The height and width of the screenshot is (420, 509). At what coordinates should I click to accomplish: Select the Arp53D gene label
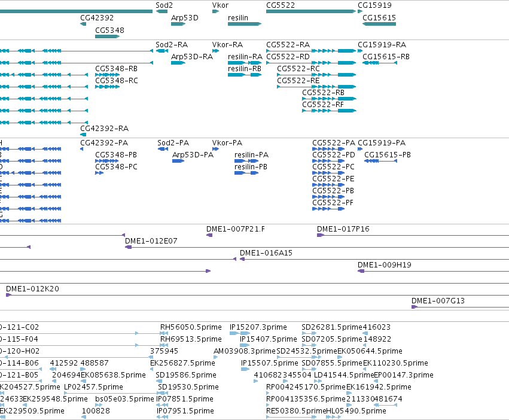[184, 17]
